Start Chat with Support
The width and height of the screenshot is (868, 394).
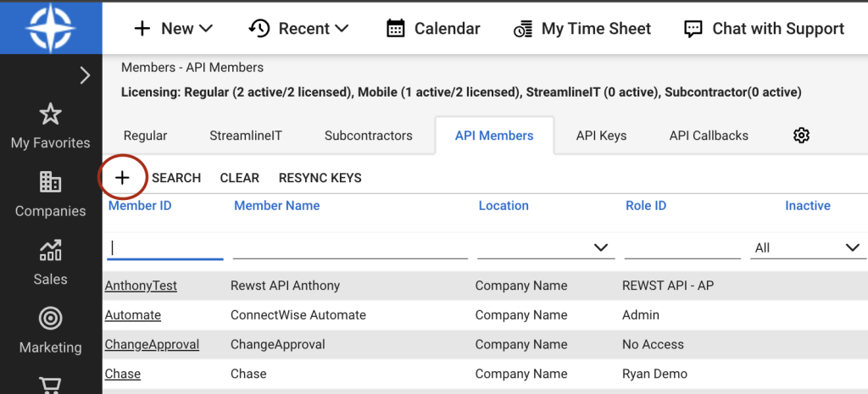point(764,28)
